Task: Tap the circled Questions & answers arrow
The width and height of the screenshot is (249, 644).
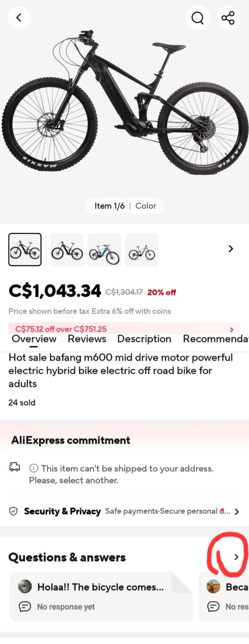Action: 236,557
